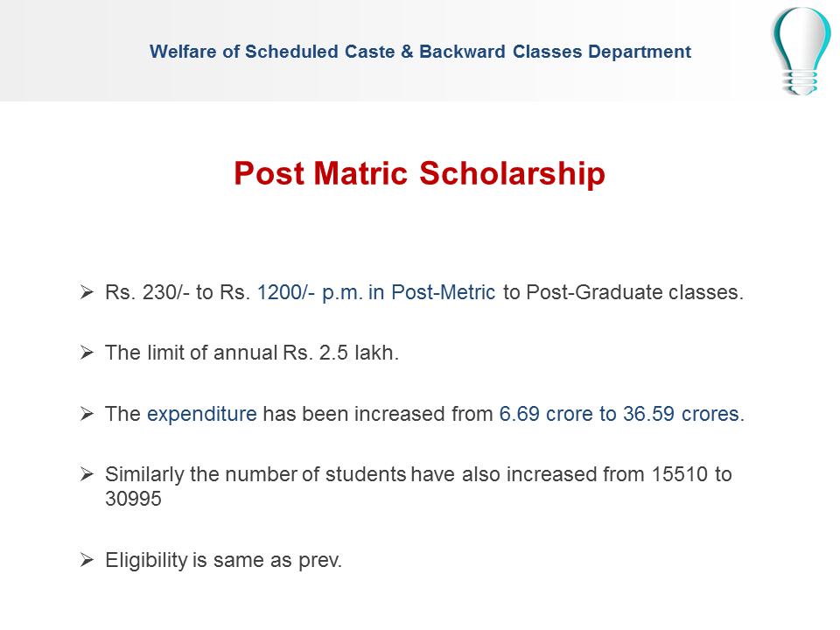The height and width of the screenshot is (630, 840).
Task: Click the words "Similarly the number of students"
Action: (255, 474)
